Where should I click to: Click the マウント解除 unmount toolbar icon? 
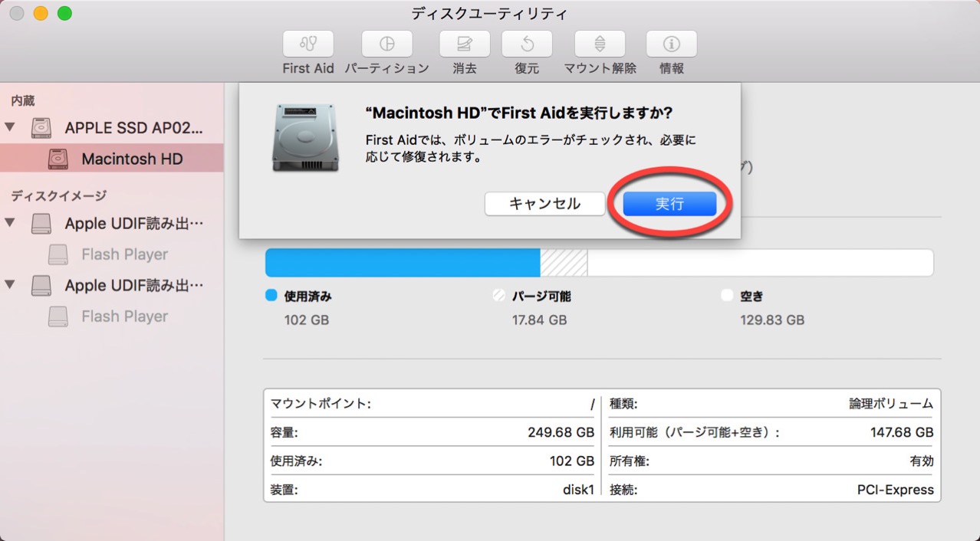[600, 44]
